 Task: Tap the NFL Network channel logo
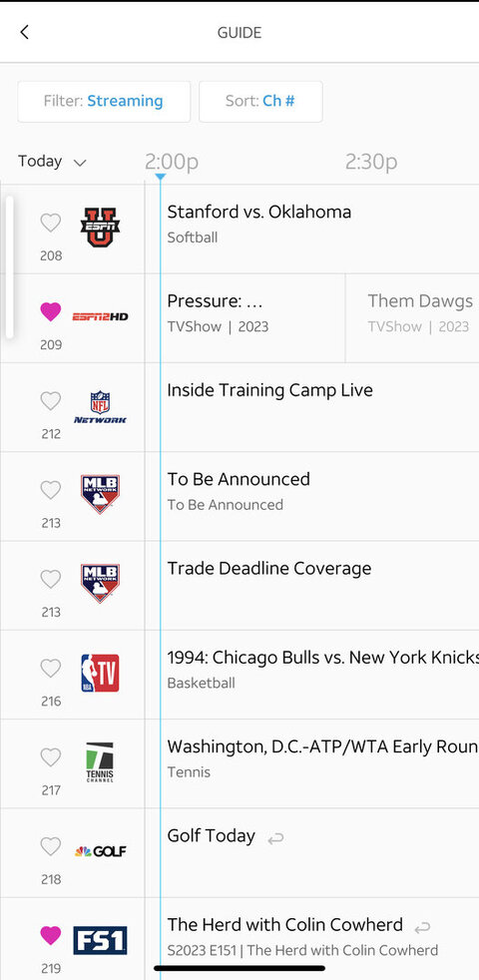[x=100, y=407]
